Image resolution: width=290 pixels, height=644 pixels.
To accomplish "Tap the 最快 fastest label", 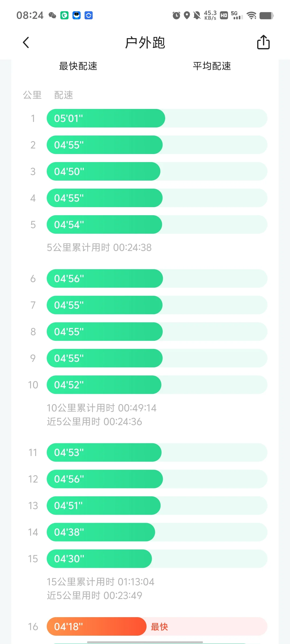I will click(159, 627).
